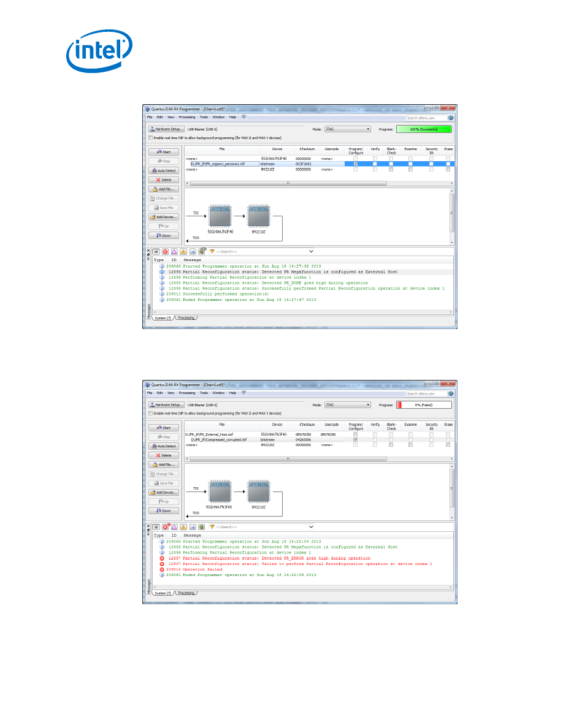Image resolution: width=563 pixels, height=728 pixels.
Task: Enable real-time ISP checkbox in the failed window
Action: tap(151, 413)
